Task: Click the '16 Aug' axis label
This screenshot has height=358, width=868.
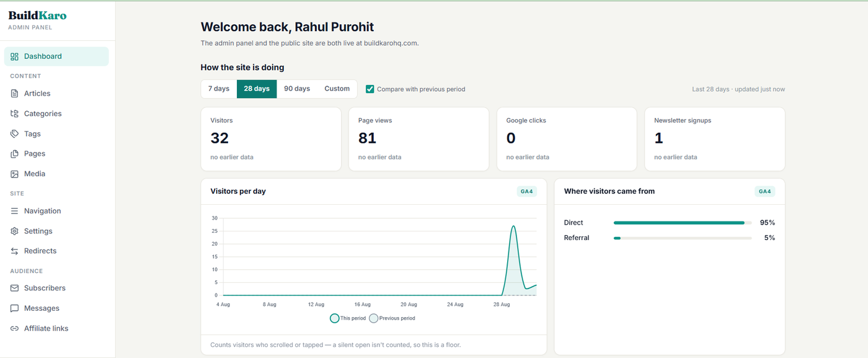Action: 362,305
